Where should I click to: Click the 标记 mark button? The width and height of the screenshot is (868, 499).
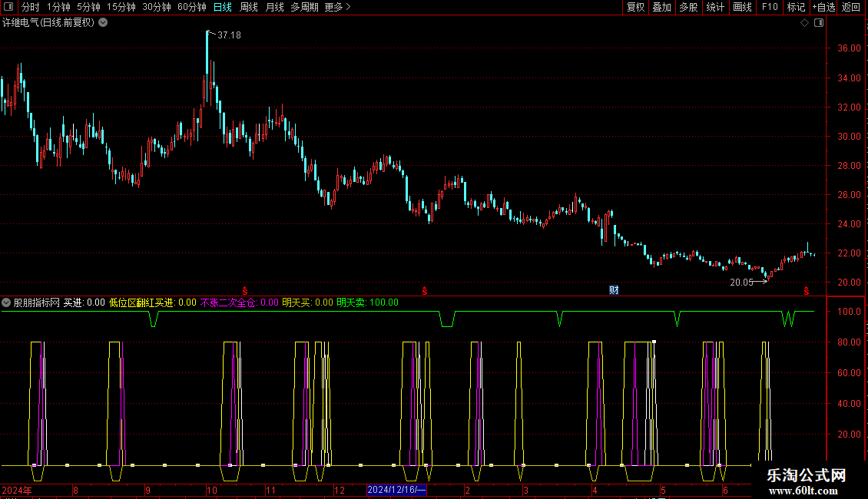click(x=796, y=7)
